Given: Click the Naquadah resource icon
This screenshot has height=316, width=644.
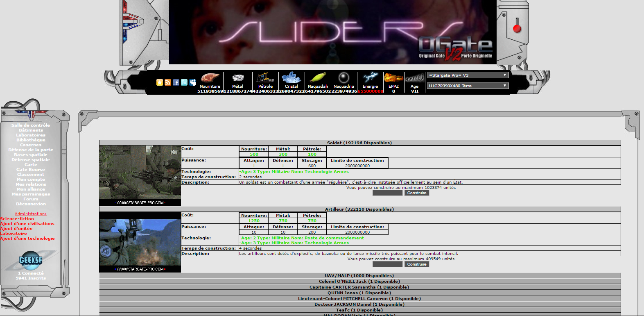Looking at the screenshot, I should coord(318,77).
